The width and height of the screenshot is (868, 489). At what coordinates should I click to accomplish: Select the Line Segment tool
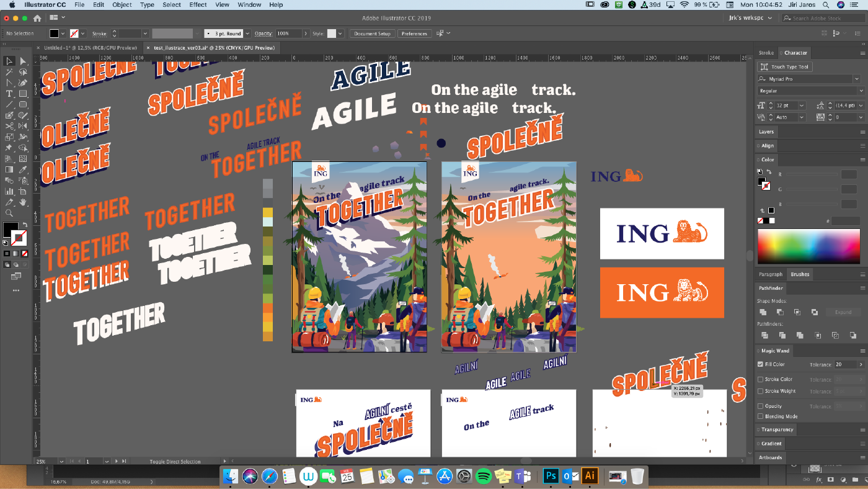coord(9,104)
